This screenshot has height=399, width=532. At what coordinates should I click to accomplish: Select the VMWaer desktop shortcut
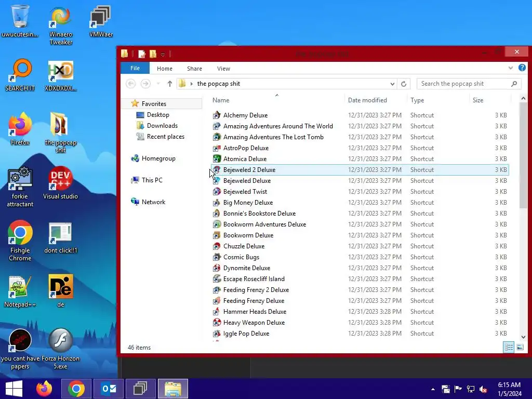[101, 21]
